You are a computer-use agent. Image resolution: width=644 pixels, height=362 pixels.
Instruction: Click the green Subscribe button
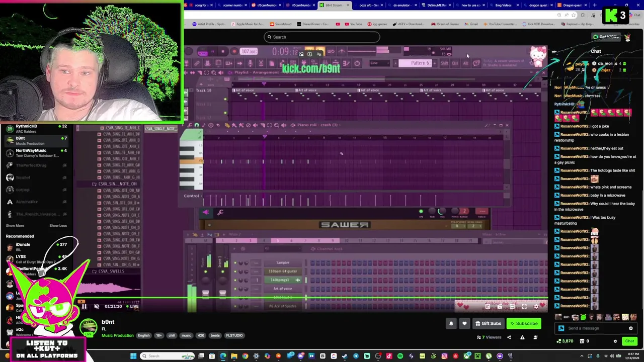pos(524,324)
